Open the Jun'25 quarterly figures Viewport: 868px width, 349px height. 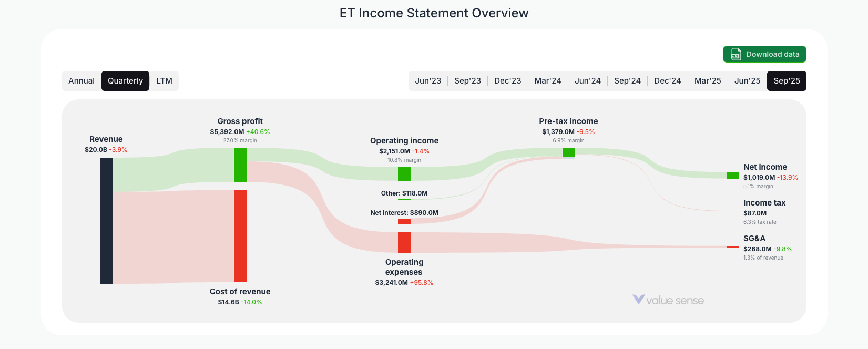[747, 80]
